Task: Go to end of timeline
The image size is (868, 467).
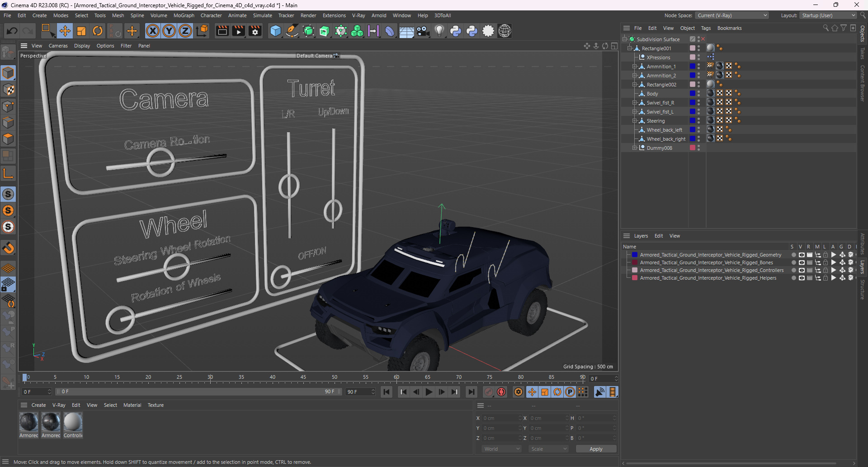Action: click(x=471, y=392)
